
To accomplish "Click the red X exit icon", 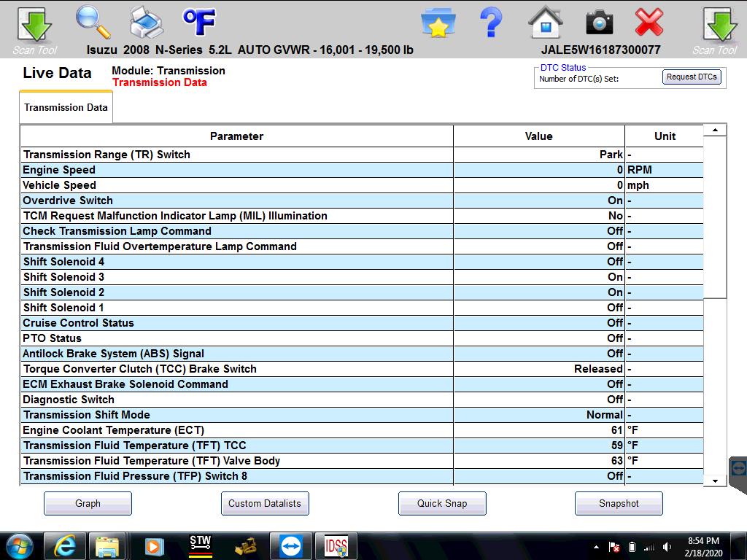I will tap(649, 23).
